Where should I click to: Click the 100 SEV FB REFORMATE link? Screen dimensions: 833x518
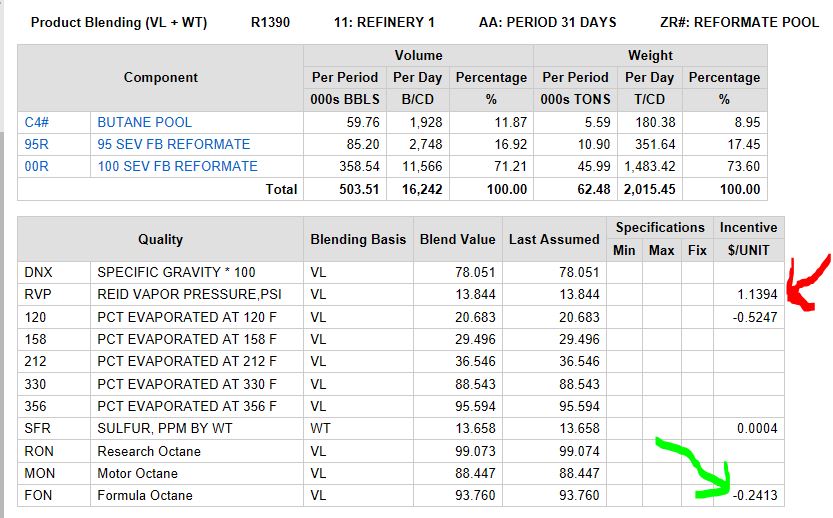177,166
